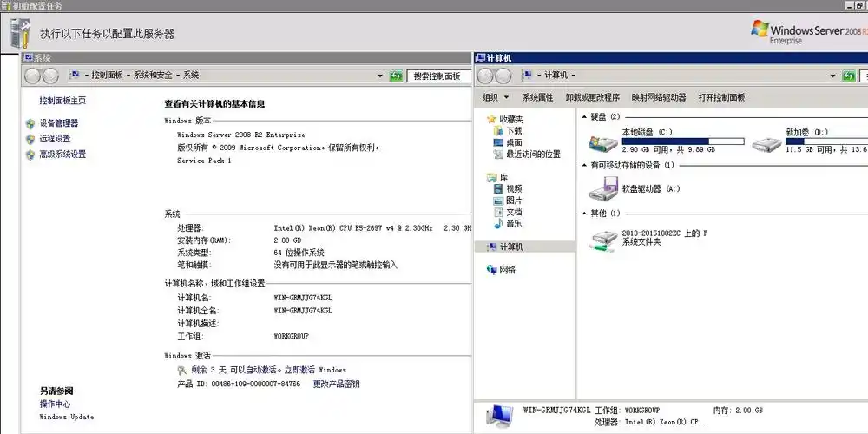Click the 系统和安全 breadcrumb segment
This screenshot has width=868, height=434.
tap(153, 76)
